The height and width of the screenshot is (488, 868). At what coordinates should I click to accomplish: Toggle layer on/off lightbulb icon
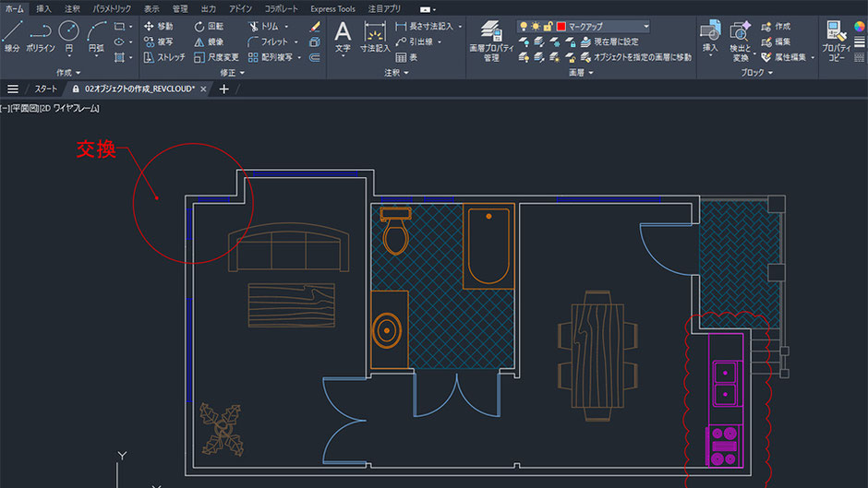[x=524, y=26]
